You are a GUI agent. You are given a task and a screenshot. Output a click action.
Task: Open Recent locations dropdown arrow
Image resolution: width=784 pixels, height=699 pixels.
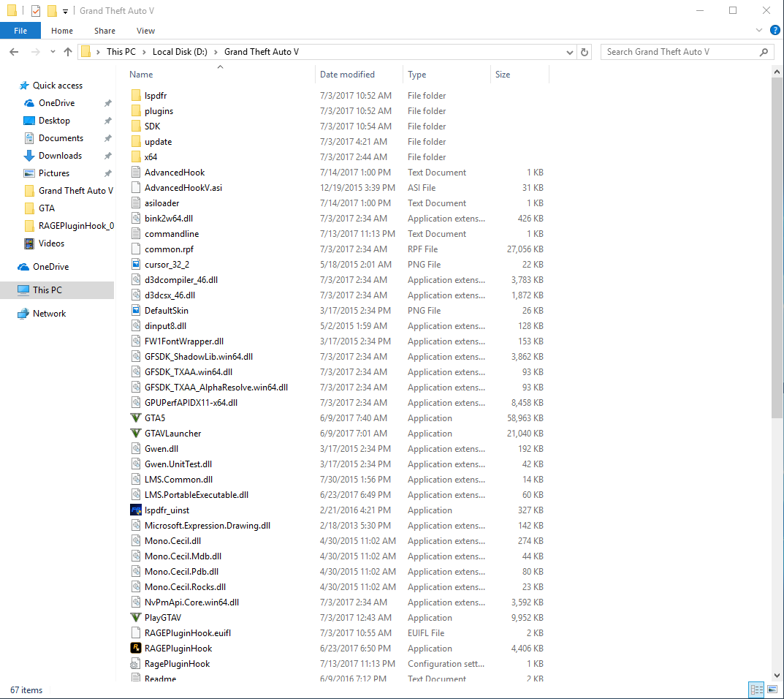53,52
